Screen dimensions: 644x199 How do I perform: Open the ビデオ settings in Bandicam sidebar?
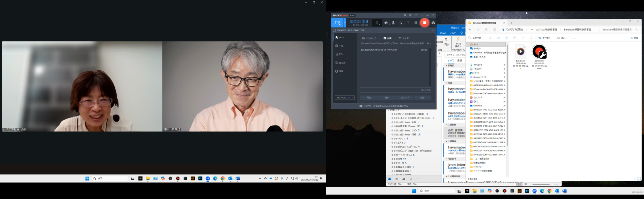tap(340, 54)
